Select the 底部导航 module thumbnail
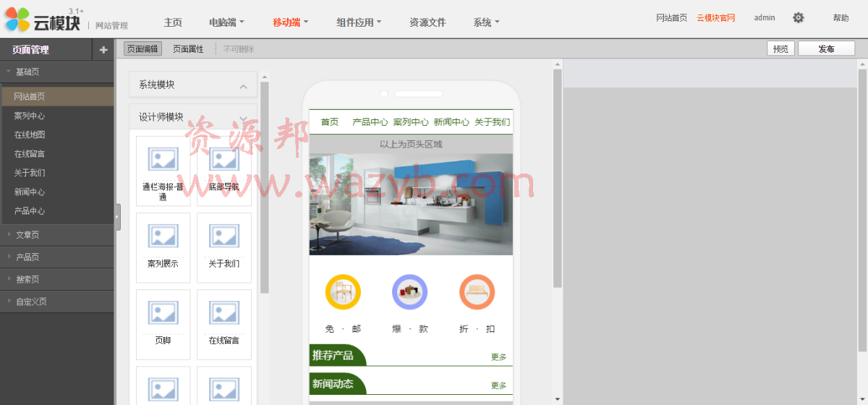868x405 pixels. coord(224,171)
